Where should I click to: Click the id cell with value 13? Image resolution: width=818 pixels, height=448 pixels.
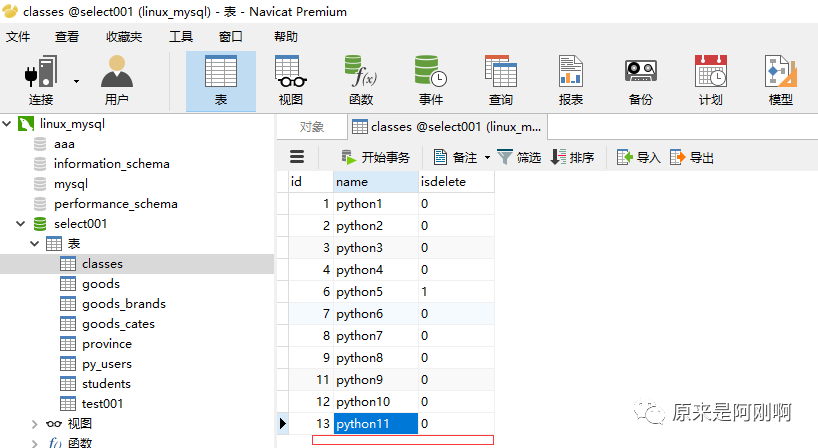coord(311,423)
